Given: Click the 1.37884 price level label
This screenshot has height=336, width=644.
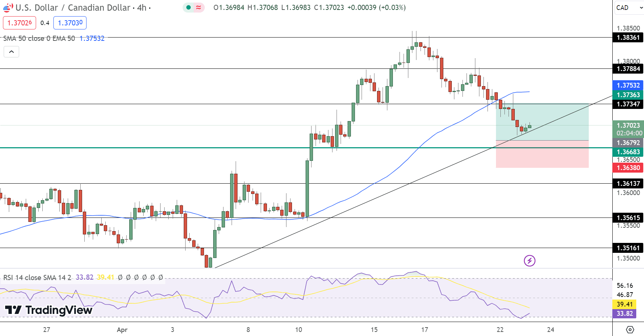Looking at the screenshot, I should (628, 69).
